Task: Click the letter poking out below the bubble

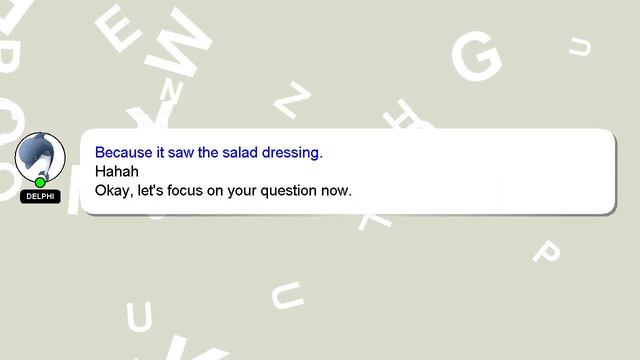Action: pos(375,222)
